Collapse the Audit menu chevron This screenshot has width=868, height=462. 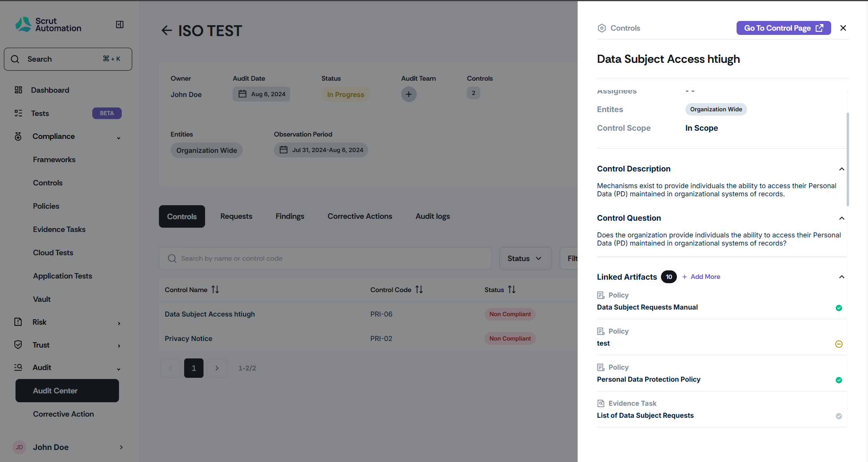tap(119, 369)
